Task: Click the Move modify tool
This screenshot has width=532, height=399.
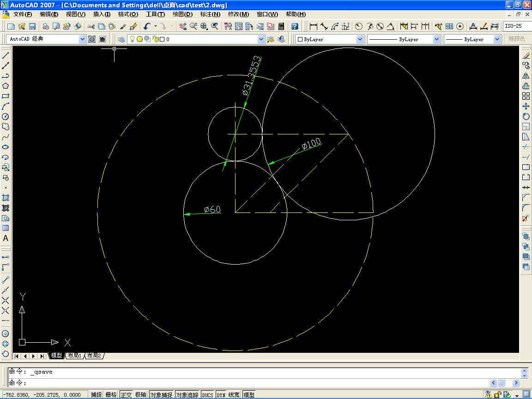Action: pyautogui.click(x=526, y=106)
